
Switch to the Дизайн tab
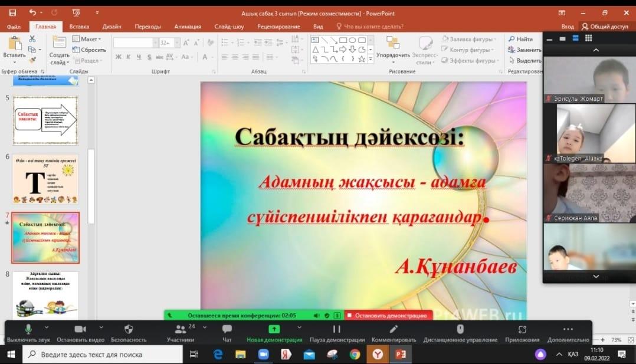pos(112,27)
